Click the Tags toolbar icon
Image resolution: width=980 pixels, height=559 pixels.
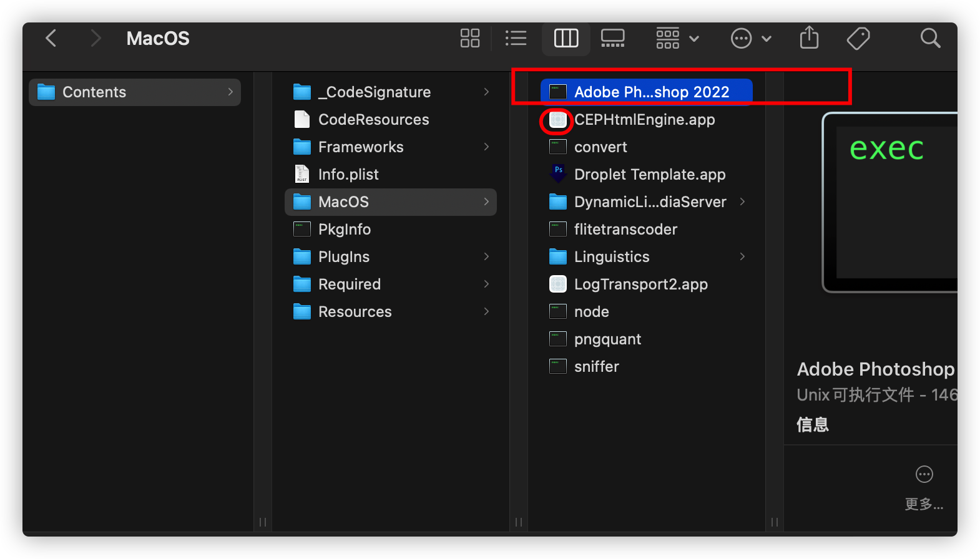click(x=858, y=38)
